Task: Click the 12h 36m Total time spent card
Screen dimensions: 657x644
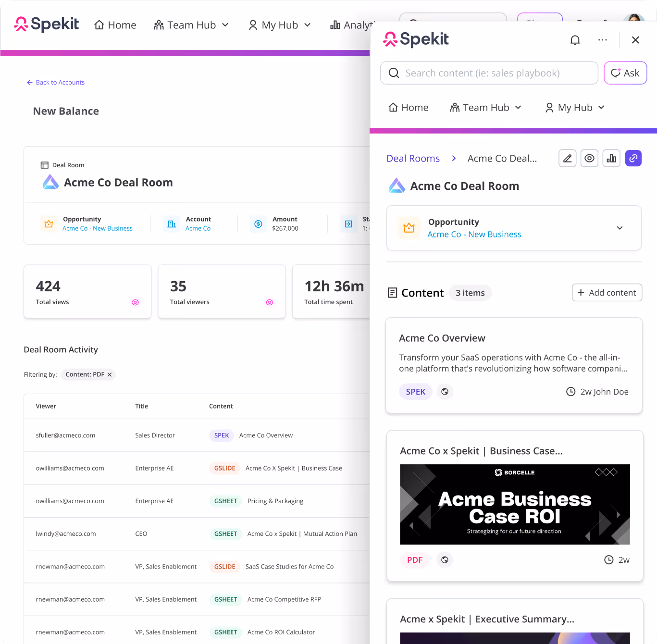Action: (x=331, y=292)
